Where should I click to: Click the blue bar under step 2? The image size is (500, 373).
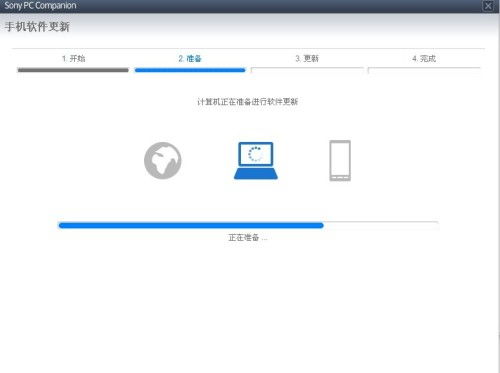[x=190, y=70]
